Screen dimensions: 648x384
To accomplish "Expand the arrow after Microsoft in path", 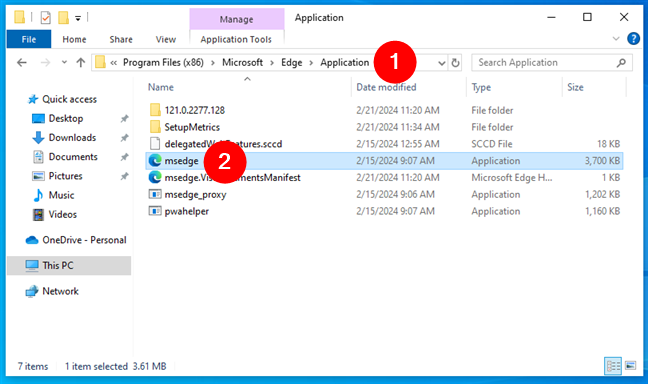I will 272,63.
